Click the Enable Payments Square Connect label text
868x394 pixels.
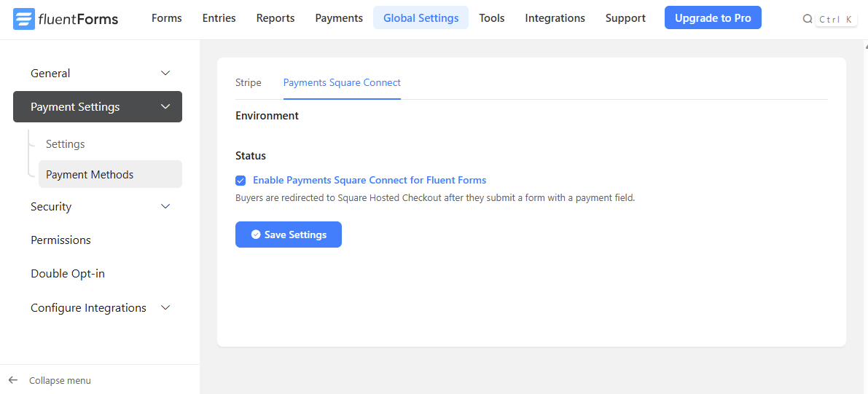pos(370,181)
